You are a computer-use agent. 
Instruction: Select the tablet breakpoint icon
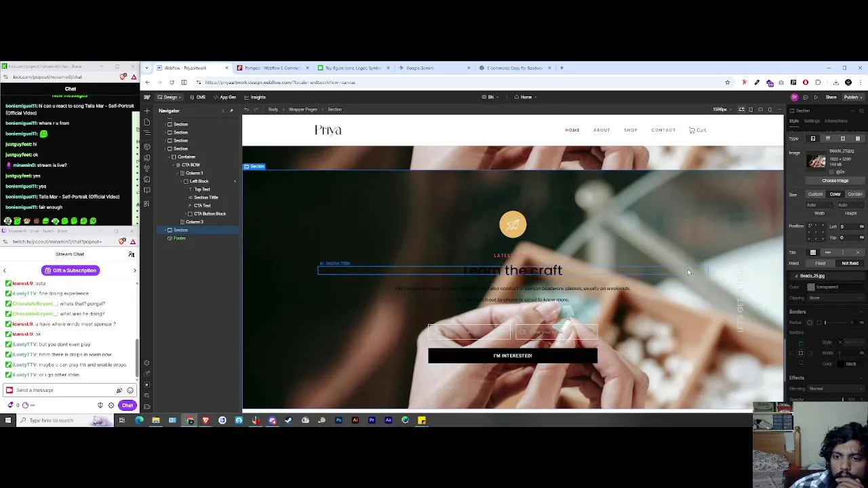click(x=751, y=109)
